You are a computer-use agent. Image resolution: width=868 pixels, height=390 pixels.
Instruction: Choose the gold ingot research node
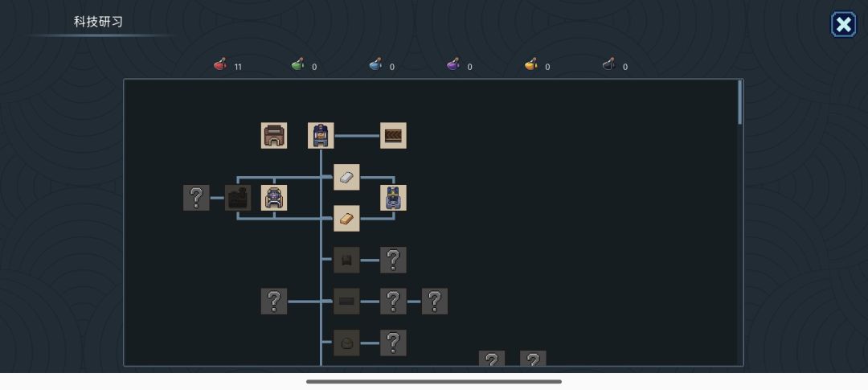tap(346, 219)
